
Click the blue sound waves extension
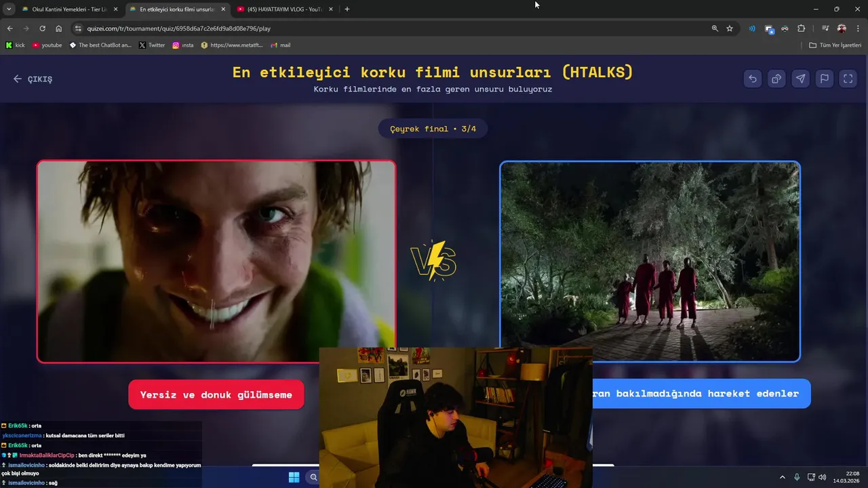[x=752, y=28]
